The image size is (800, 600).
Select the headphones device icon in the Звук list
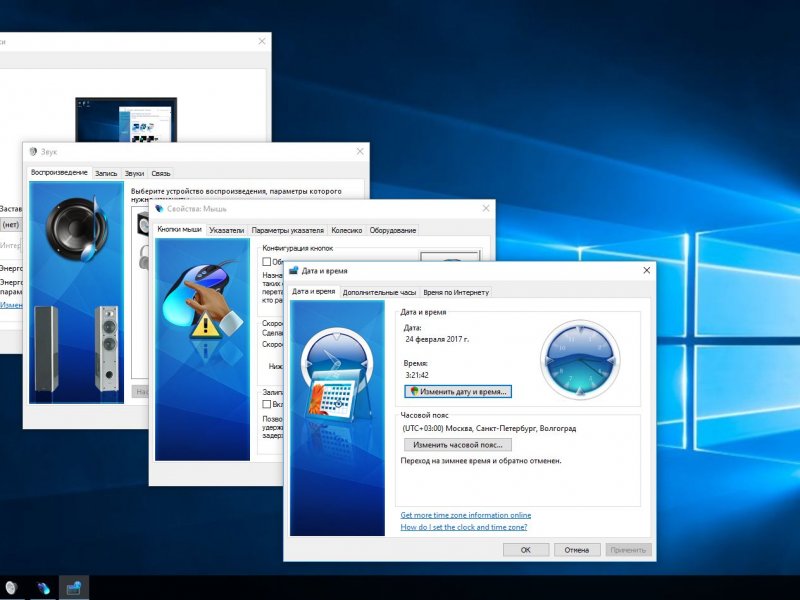pos(144,257)
